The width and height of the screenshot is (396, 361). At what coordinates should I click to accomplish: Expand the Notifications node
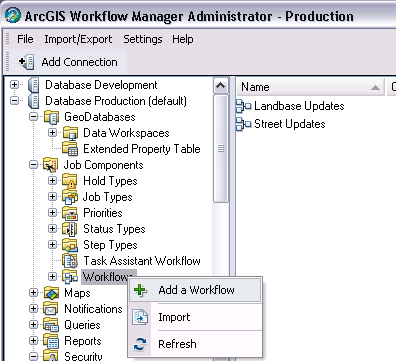[x=33, y=309]
